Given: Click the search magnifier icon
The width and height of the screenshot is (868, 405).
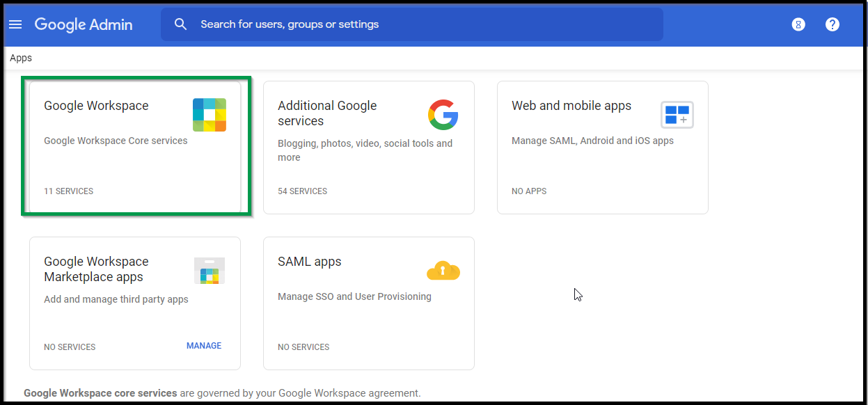Looking at the screenshot, I should [x=181, y=24].
